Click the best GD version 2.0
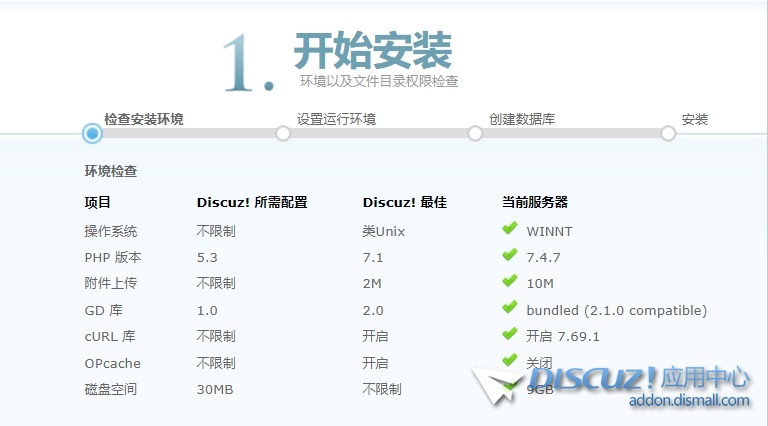The width and height of the screenshot is (768, 426). (373, 310)
